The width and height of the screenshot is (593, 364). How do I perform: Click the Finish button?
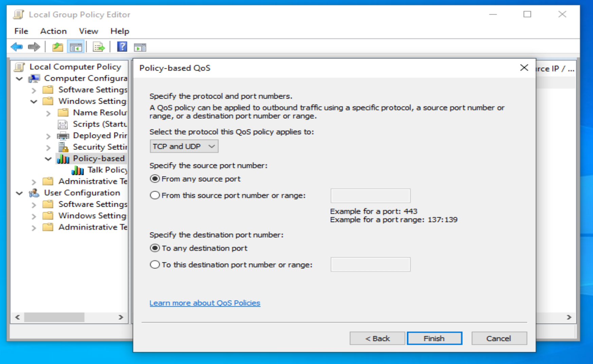(x=434, y=338)
